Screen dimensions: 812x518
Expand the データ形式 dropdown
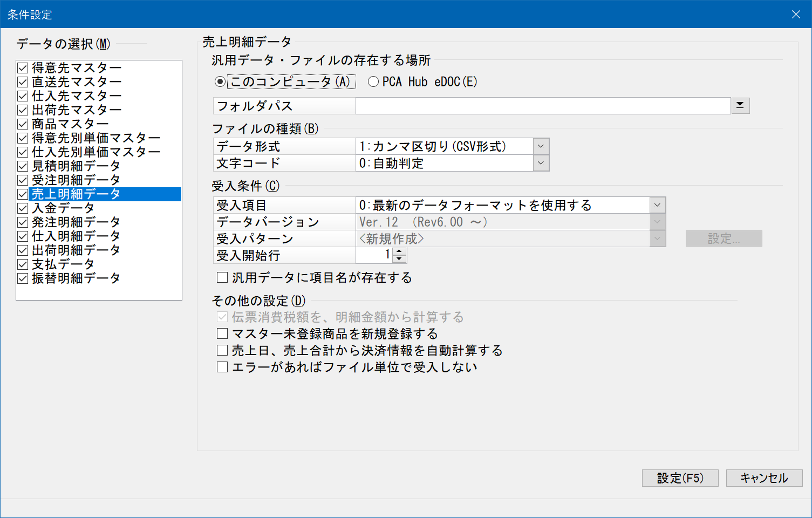pos(541,146)
